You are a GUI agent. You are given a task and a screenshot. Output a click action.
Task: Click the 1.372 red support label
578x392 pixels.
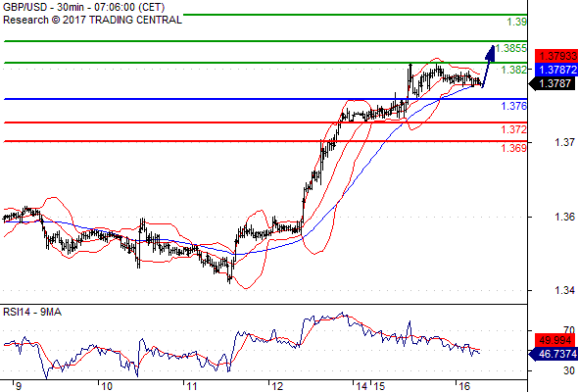514,129
